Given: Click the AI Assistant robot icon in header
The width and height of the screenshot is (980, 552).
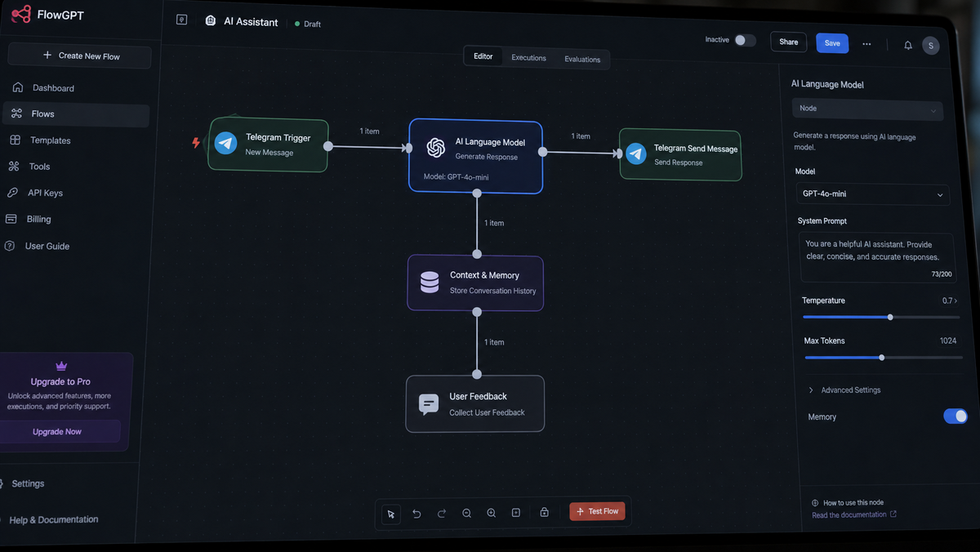Looking at the screenshot, I should point(212,21).
